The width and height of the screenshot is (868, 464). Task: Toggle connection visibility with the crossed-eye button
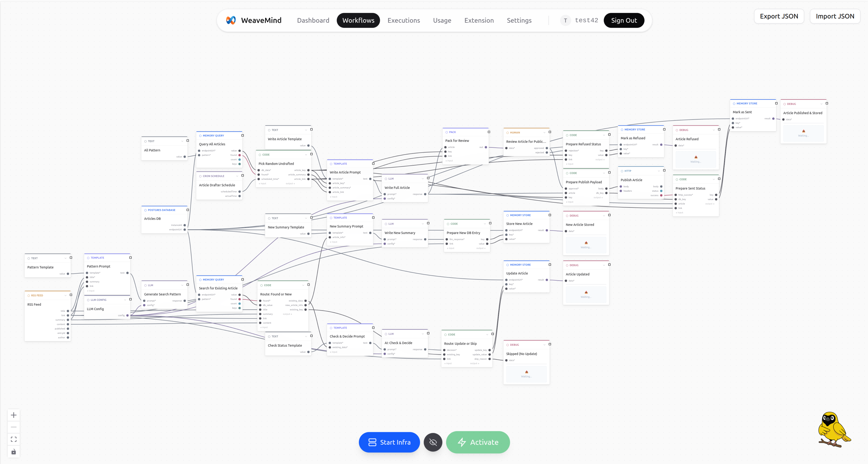click(x=433, y=442)
